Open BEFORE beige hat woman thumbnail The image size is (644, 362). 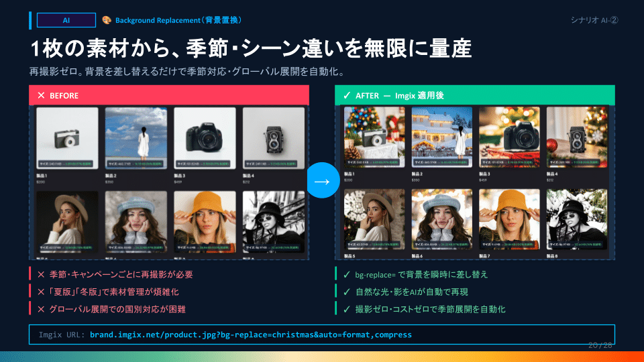pyautogui.click(x=67, y=222)
